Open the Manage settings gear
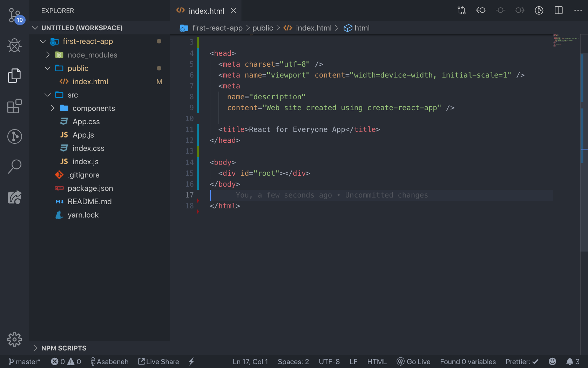The image size is (588, 368). 15,340
